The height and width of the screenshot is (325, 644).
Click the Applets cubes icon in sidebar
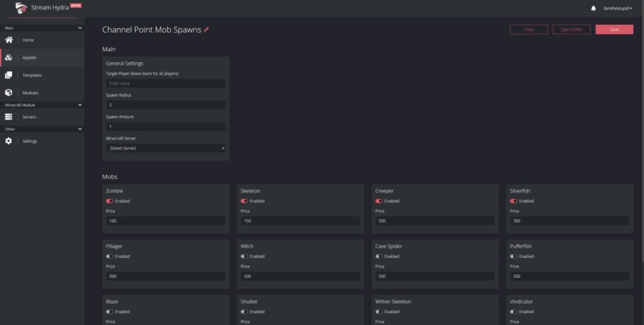click(x=9, y=57)
